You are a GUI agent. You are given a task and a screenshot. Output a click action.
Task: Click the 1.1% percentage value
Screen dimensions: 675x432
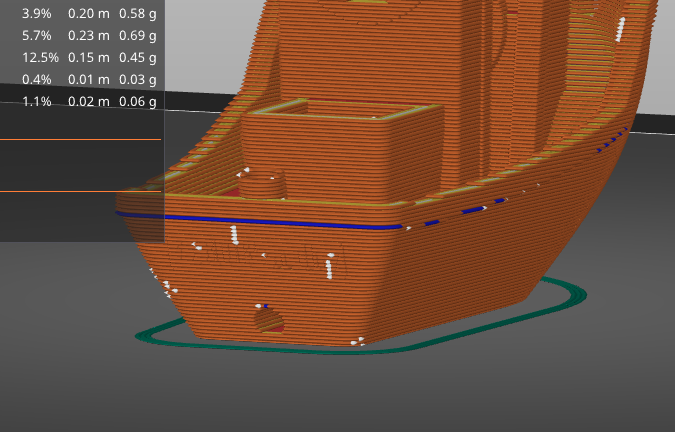pyautogui.click(x=37, y=102)
